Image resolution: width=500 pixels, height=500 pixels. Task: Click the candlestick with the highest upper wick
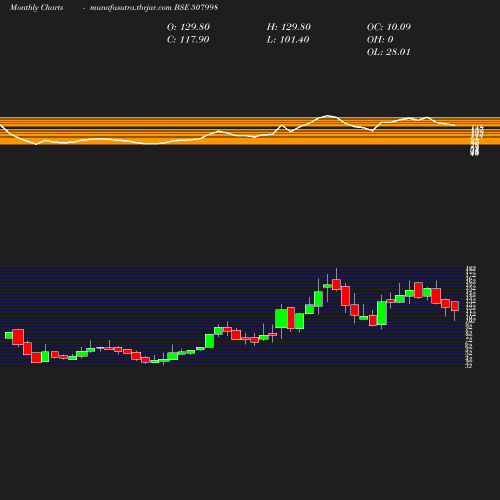(336, 284)
